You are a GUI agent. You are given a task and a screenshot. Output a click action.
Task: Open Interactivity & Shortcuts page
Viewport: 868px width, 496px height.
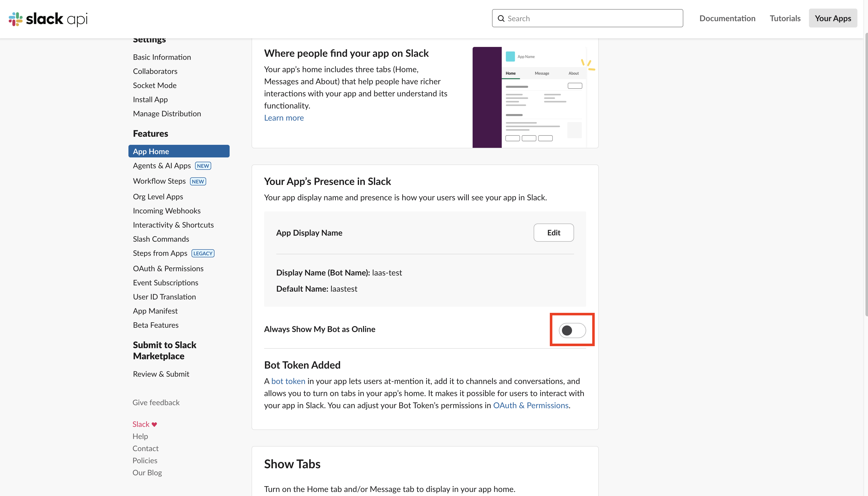click(x=173, y=225)
